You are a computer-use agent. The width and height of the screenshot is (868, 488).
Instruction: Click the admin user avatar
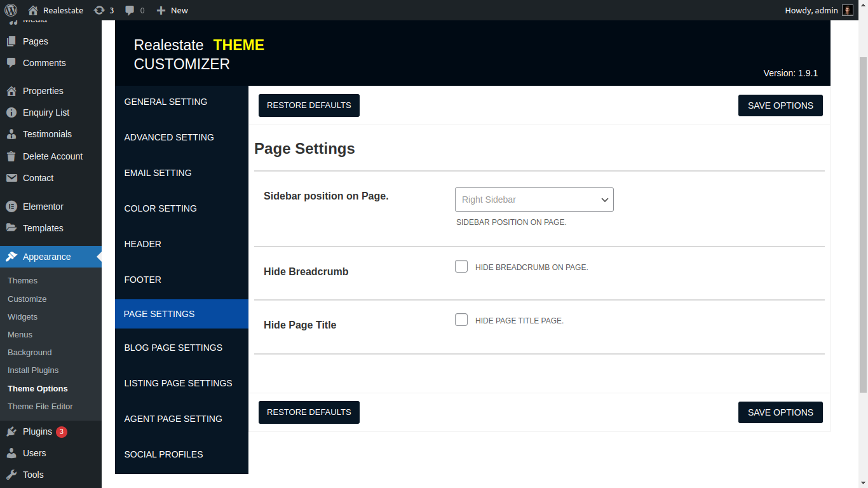[x=848, y=10]
